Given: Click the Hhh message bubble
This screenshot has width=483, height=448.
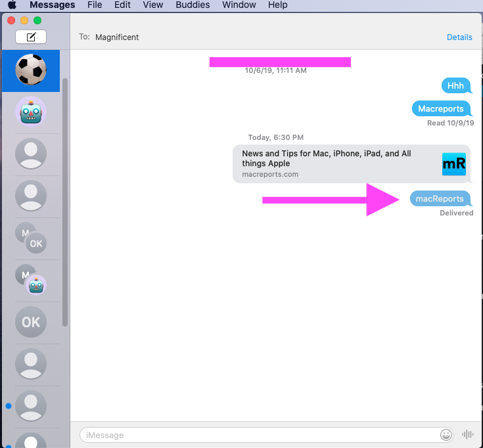Looking at the screenshot, I should point(455,85).
